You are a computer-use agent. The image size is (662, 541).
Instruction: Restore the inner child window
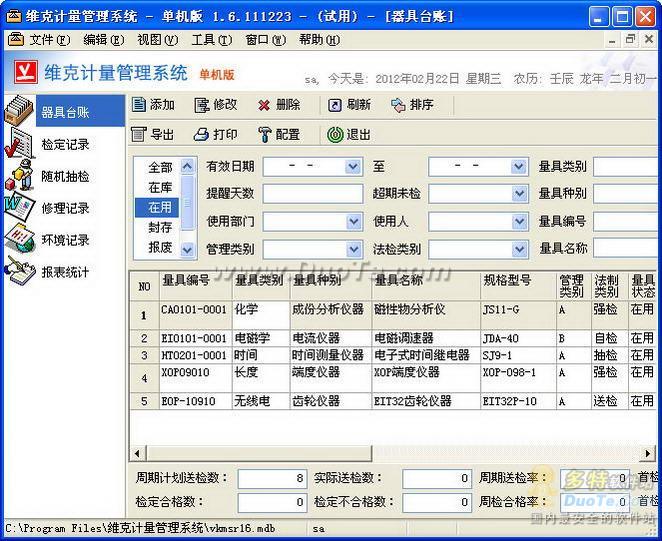tap(630, 40)
